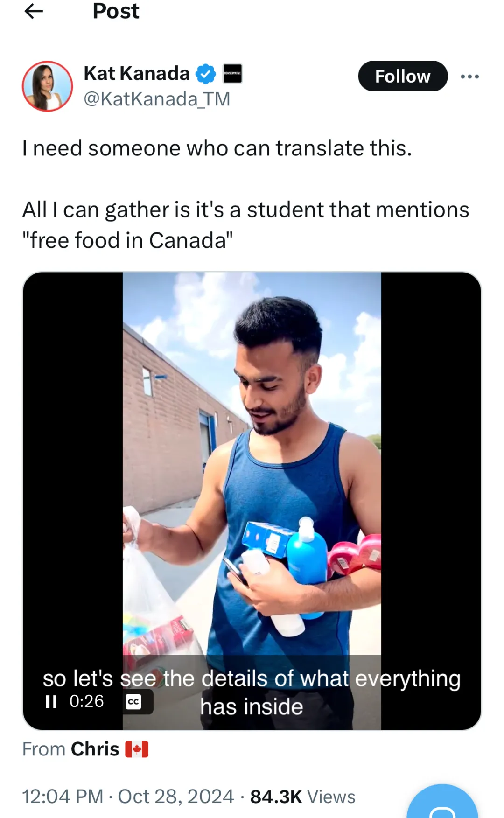Open the three-dot more options menu
Image resolution: width=504 pixels, height=818 pixels.
pyautogui.click(x=469, y=77)
